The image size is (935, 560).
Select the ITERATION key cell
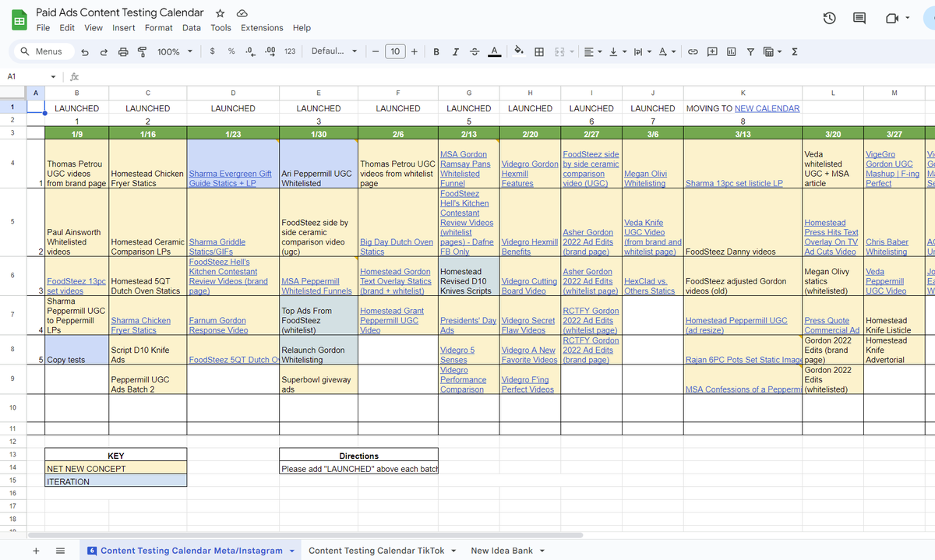pos(115,481)
